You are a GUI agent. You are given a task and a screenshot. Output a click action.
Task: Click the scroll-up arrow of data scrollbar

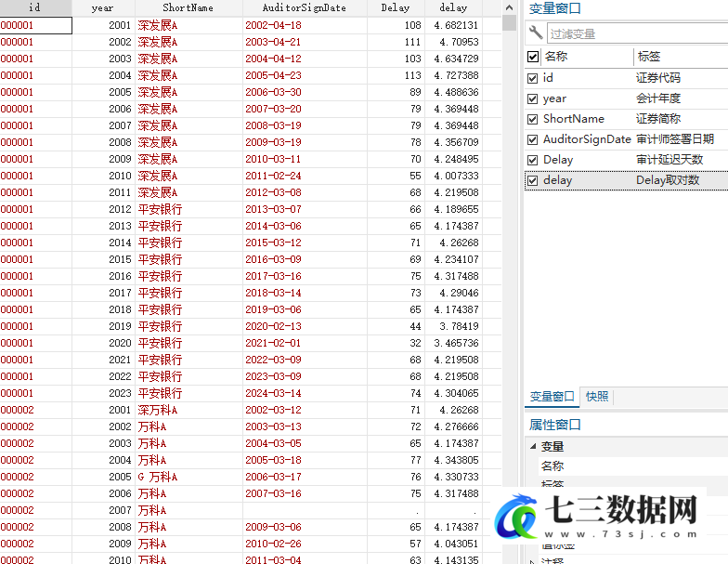coord(509,7)
